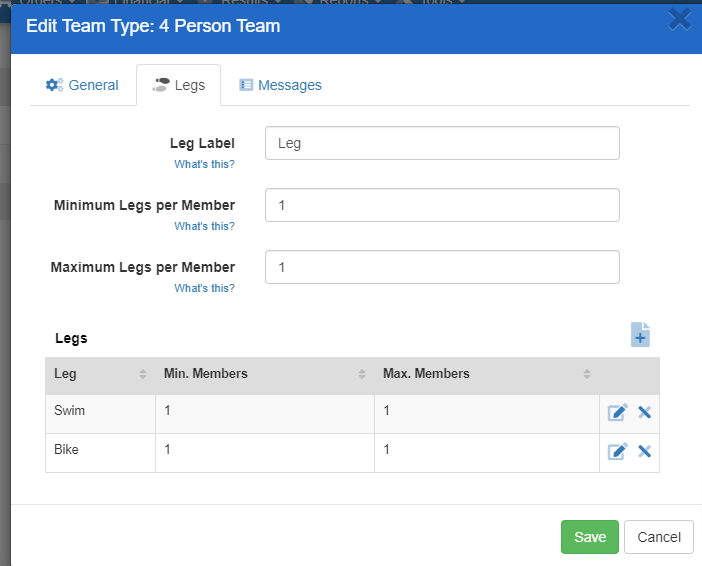Delete the Swim leg row
Image resolution: width=702 pixels, height=566 pixels.
644,412
